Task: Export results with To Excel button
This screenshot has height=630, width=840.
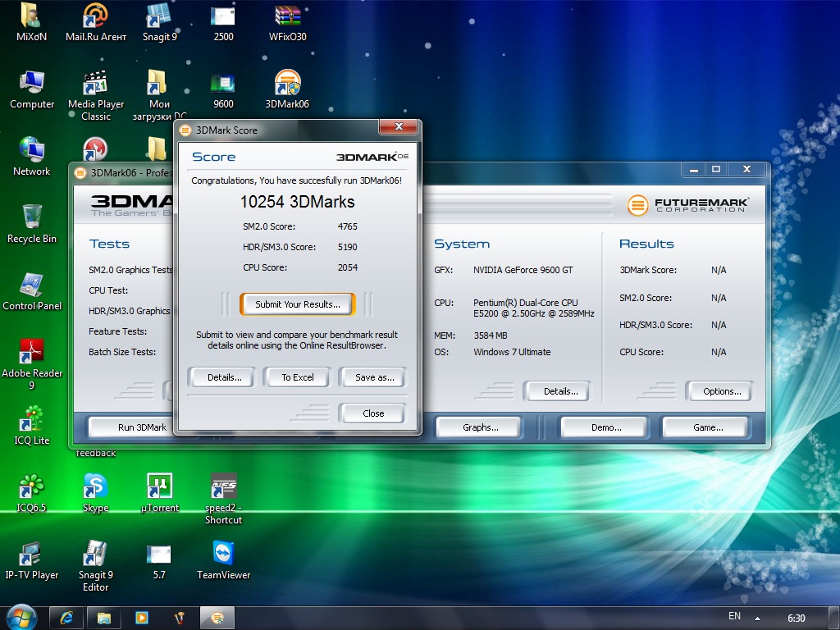Action: coord(298,377)
